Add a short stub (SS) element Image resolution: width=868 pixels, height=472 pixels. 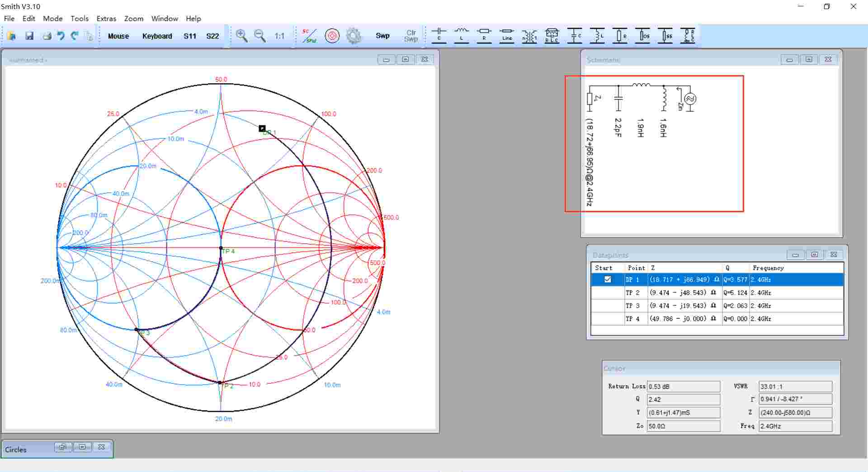(665, 35)
